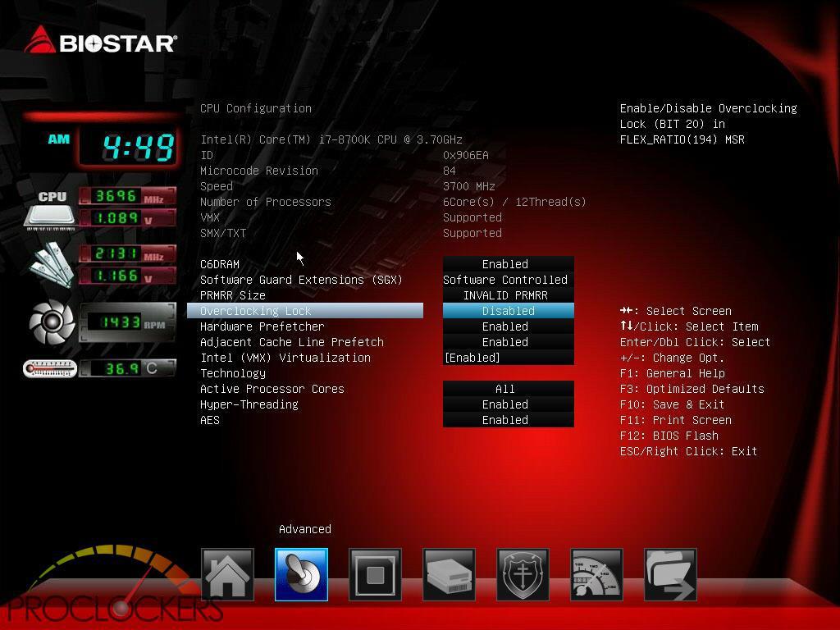Click the CPU fan speed icon

(52, 322)
